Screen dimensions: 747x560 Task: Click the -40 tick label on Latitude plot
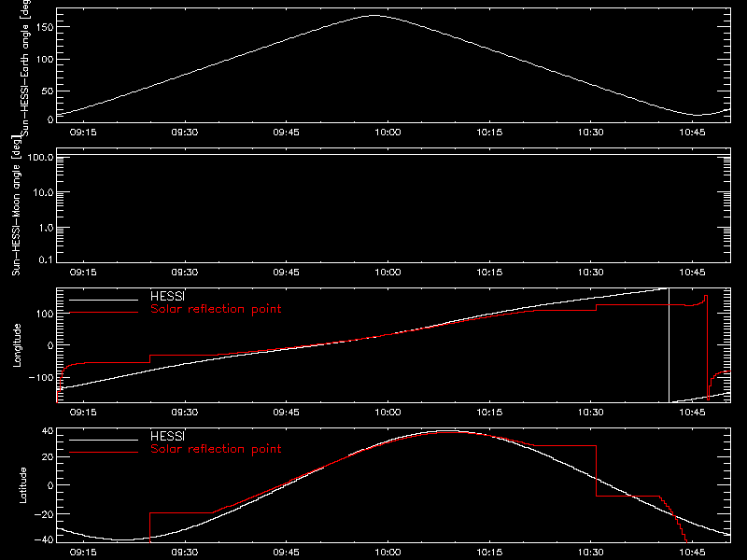pos(44,539)
